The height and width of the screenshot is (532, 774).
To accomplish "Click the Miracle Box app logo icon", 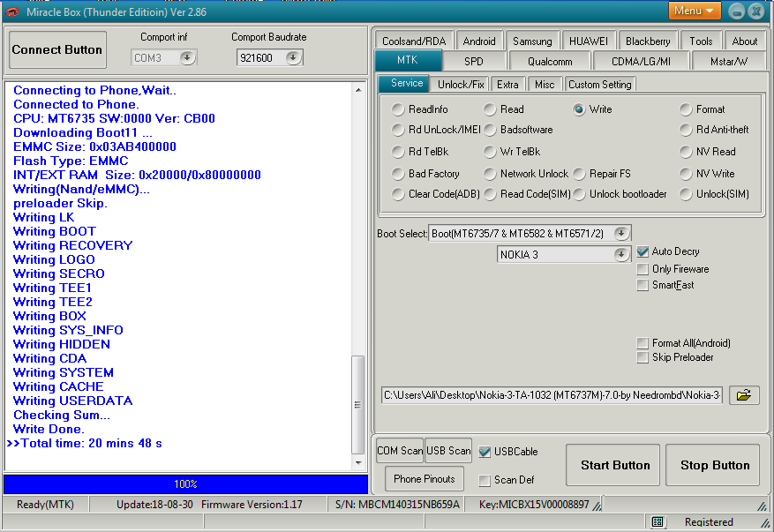I will click(12, 11).
